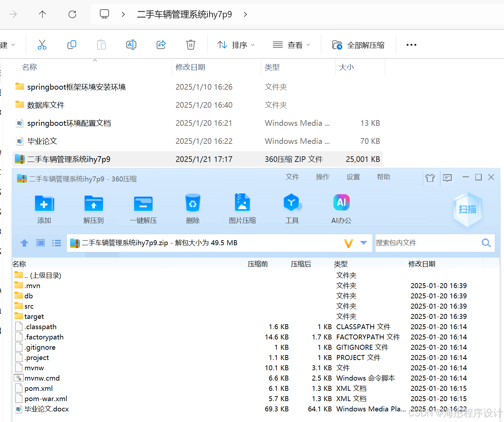Click the skin shirt icon in 360压缩 titlebar

coord(430,178)
